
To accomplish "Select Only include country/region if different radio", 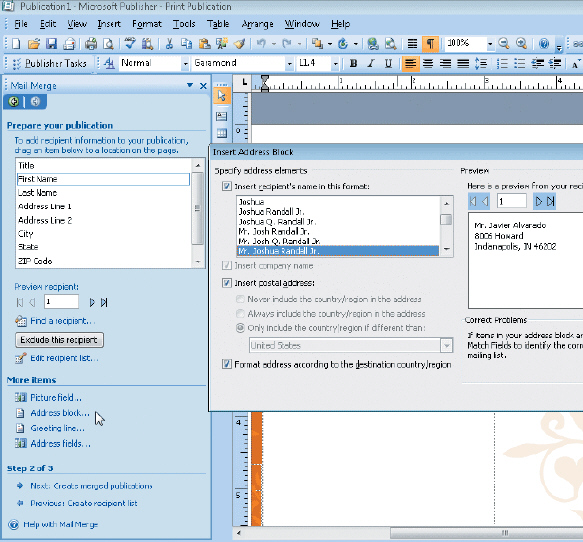I will 241,328.
